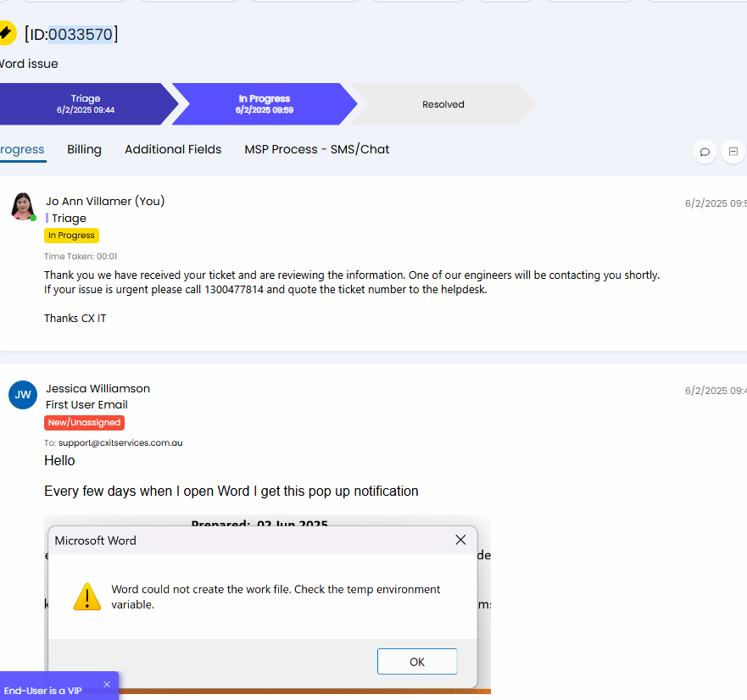The height and width of the screenshot is (700, 747).
Task: Click the phone number 1300477814
Action: pos(234,290)
